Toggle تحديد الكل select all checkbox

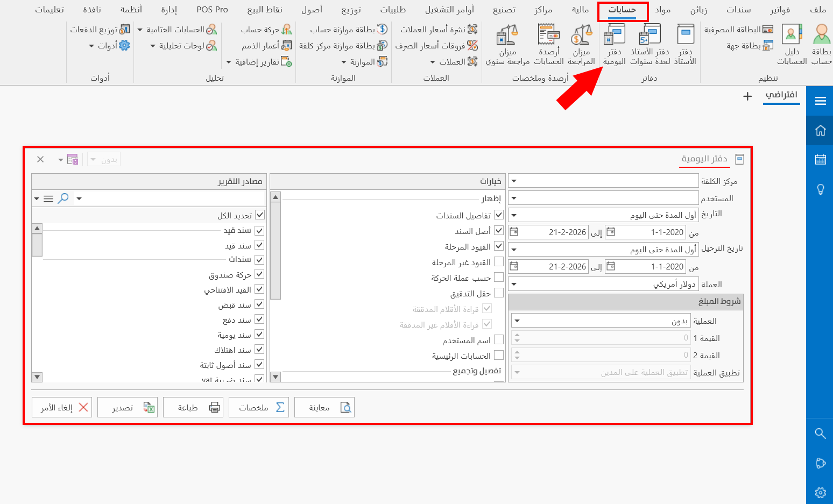[260, 215]
